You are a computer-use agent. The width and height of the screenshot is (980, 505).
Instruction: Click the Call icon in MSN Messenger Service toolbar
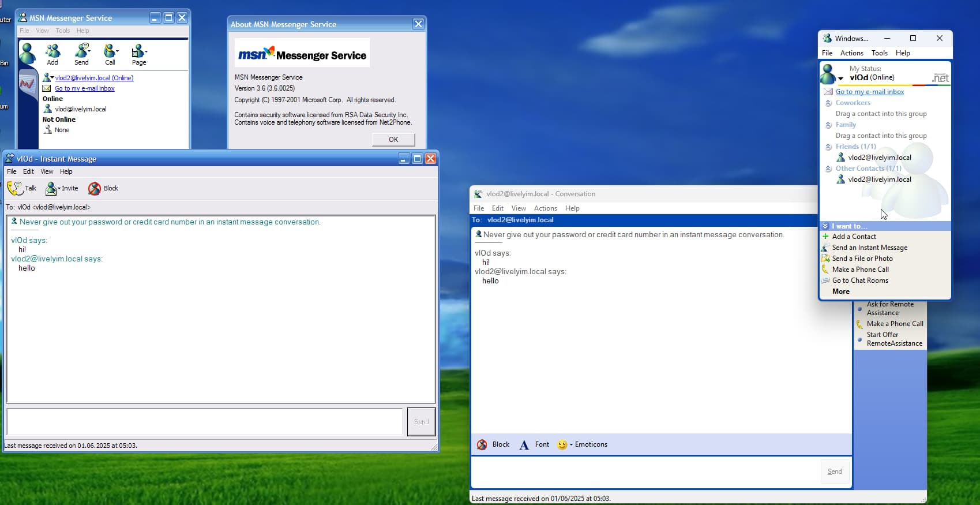110,51
